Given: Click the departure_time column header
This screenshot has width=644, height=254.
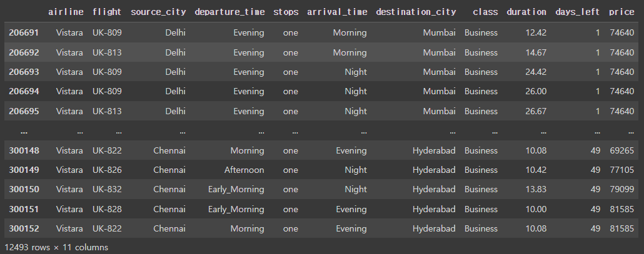Looking at the screenshot, I should 229,12.
